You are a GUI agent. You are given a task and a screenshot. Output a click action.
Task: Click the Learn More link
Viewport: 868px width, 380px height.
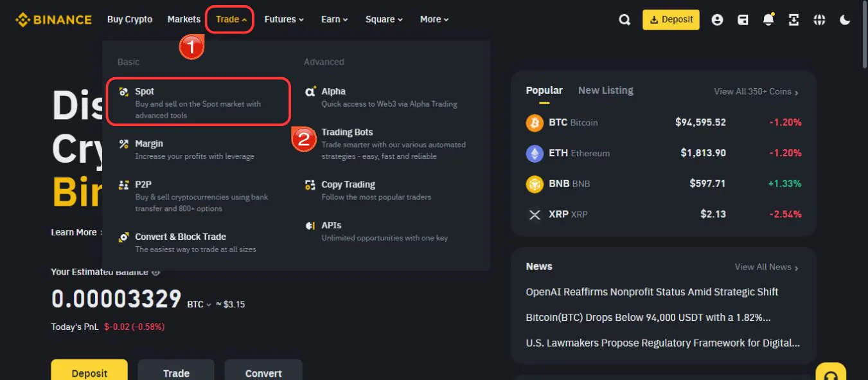[76, 232]
